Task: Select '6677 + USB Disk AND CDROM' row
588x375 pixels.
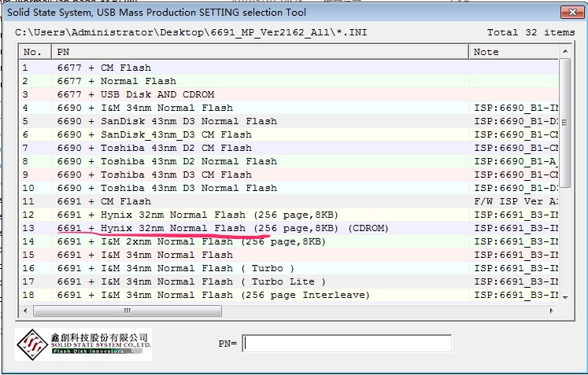Action: pos(289,94)
